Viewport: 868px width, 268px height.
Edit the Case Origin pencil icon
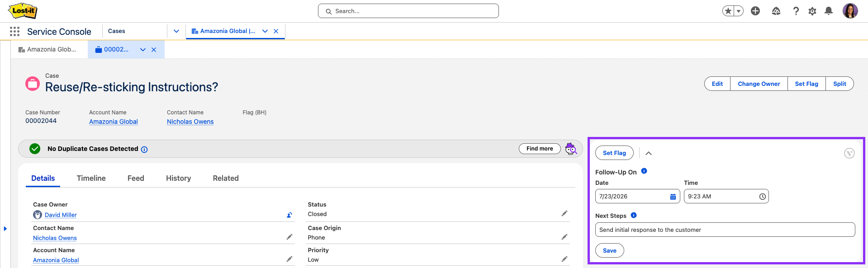[564, 237]
